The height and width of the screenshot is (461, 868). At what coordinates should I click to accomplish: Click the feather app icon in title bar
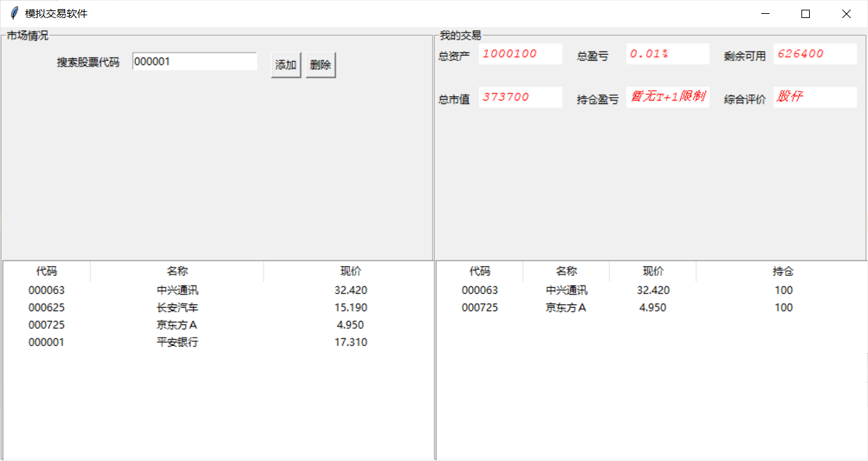tap(13, 13)
